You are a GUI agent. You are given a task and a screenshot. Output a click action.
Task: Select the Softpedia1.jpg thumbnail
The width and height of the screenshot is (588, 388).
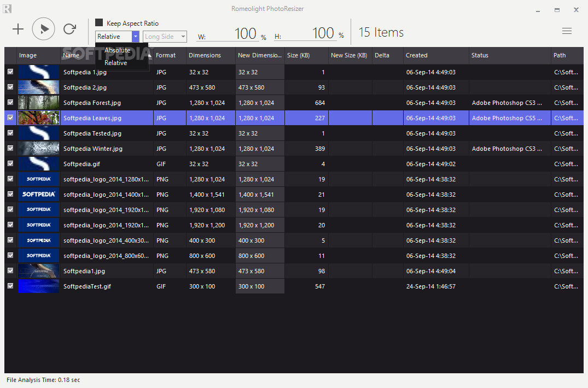(39, 271)
